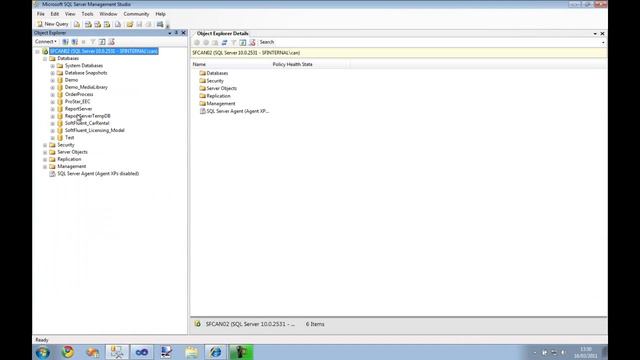640x360 pixels.
Task: Click the Filter icon in the Object Explorer toolbar
Action: (x=93, y=42)
